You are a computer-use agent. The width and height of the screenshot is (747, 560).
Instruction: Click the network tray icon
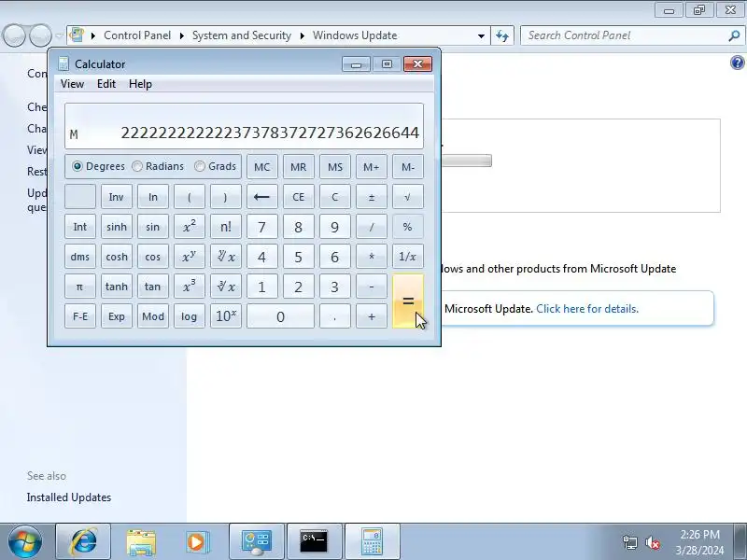click(x=629, y=542)
